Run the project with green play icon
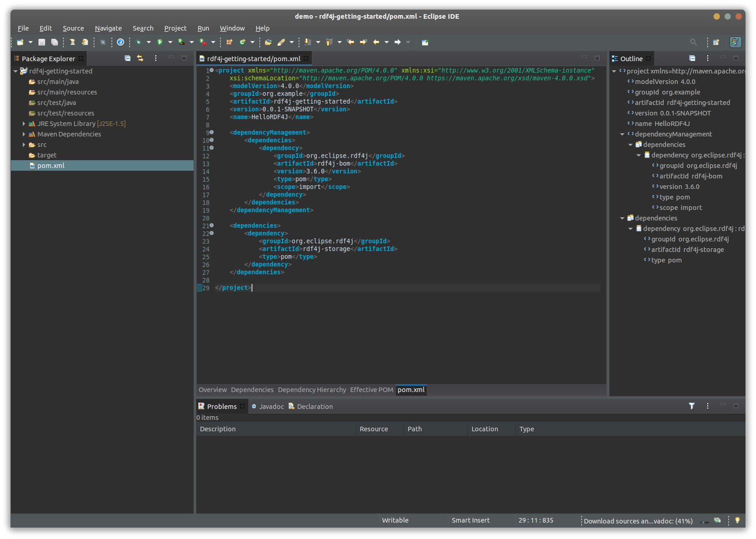756x539 pixels. (x=160, y=42)
